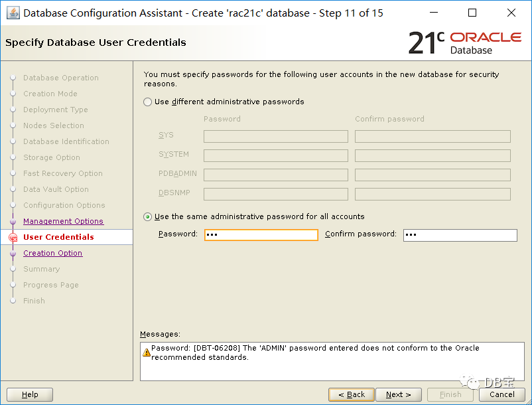Click the Java app icon in title bar
Image resolution: width=532 pixels, height=405 pixels.
tap(13, 13)
